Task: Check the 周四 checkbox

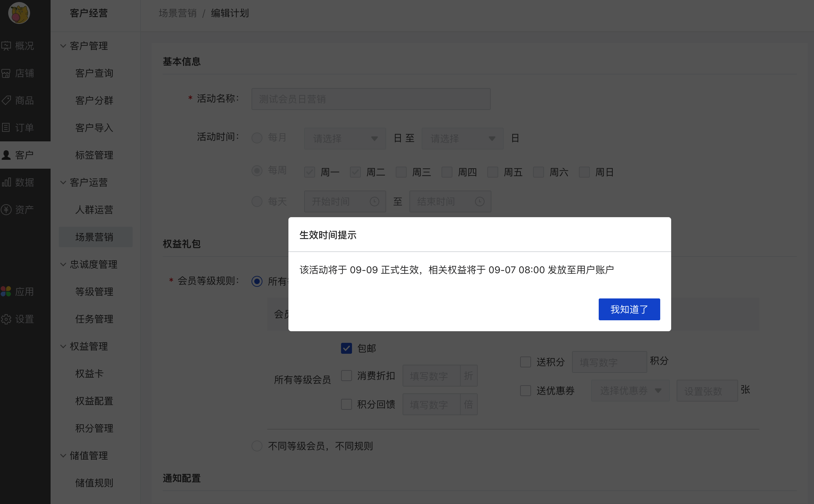Action: [447, 172]
